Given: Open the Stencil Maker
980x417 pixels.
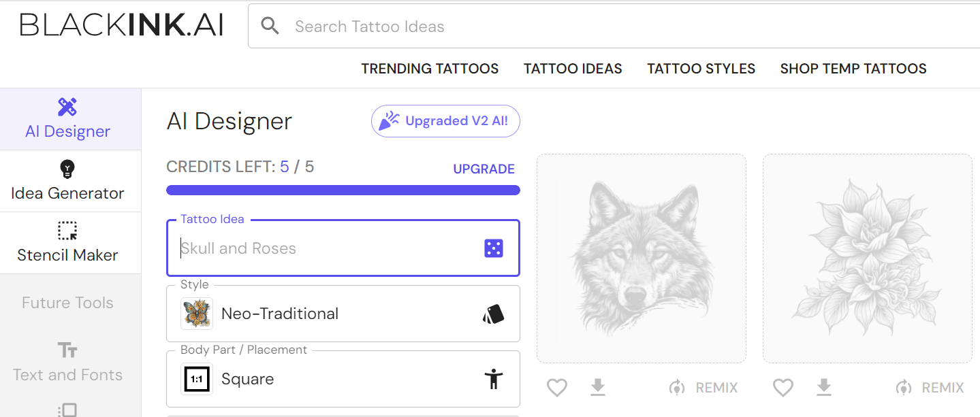Looking at the screenshot, I should [x=67, y=242].
